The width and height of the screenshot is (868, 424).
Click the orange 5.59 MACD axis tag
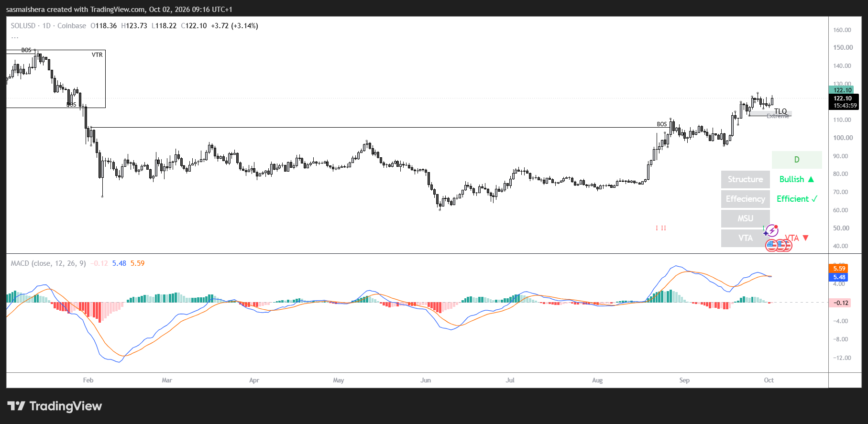tap(839, 269)
